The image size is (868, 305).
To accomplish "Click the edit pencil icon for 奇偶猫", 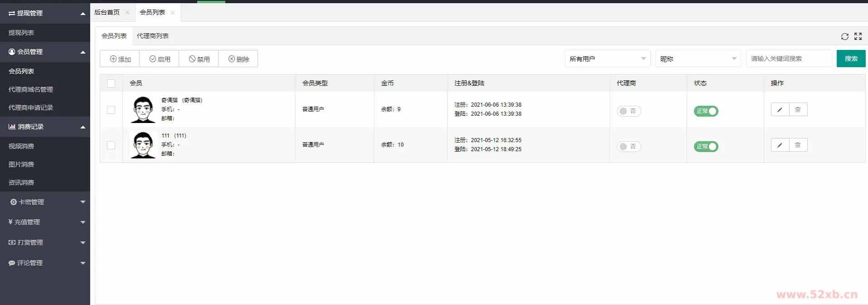I will [780, 110].
